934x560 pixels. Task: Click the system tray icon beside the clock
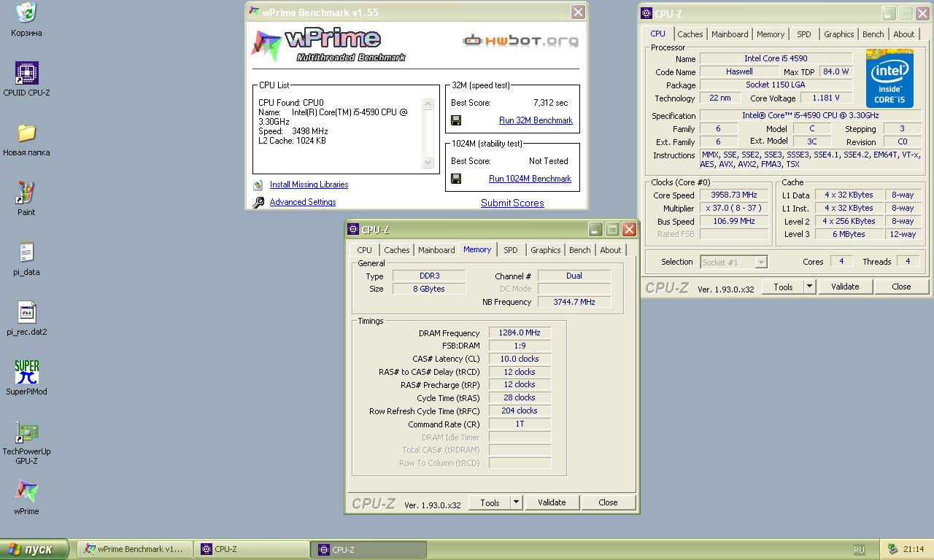(892, 549)
